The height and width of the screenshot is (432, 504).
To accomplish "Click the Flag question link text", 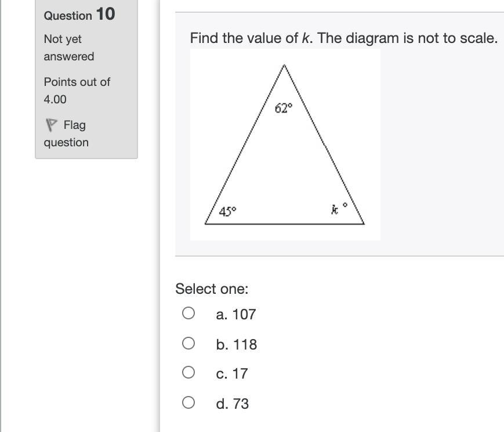I will 74,125.
